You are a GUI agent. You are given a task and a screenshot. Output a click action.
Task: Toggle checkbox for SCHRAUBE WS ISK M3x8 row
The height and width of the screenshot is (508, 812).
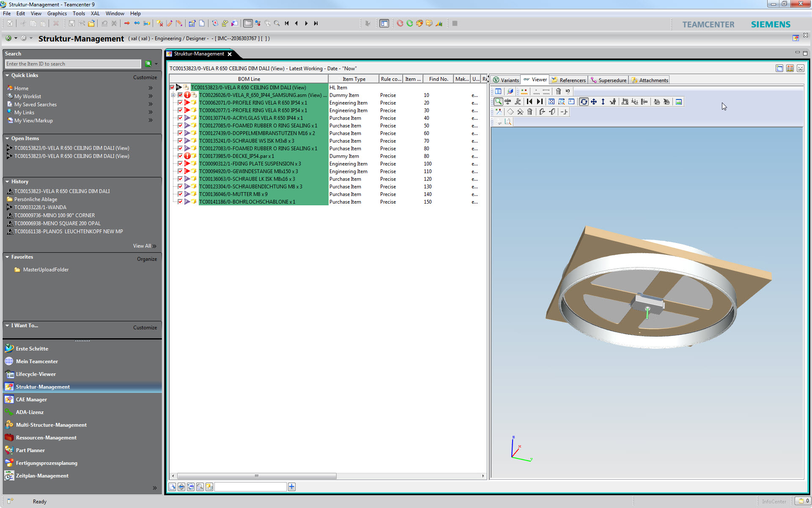click(180, 141)
